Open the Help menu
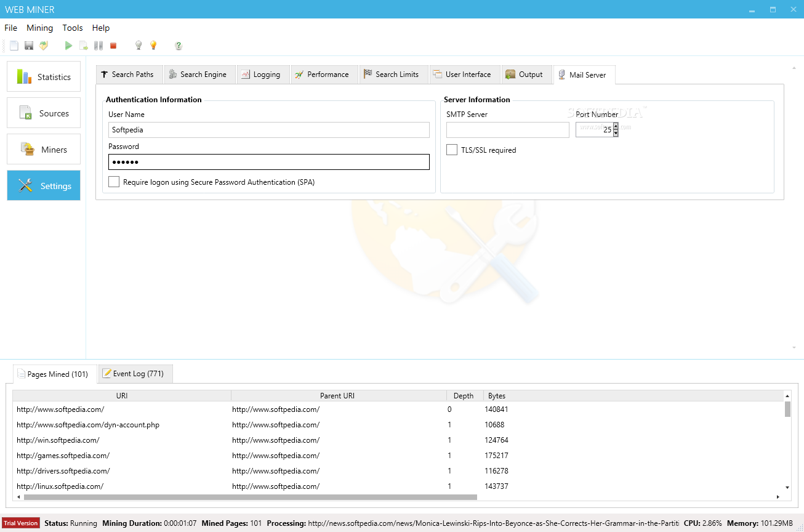This screenshot has width=804, height=532. [101, 28]
